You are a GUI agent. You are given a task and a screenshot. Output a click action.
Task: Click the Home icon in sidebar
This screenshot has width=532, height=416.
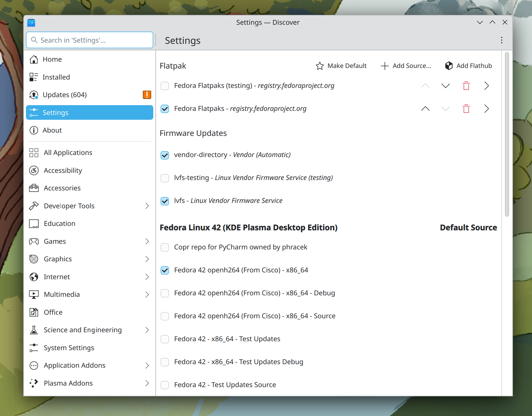34,59
